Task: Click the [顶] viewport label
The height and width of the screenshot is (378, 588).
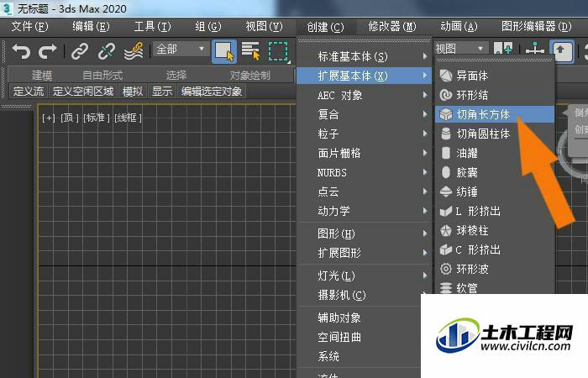Action: [70, 118]
